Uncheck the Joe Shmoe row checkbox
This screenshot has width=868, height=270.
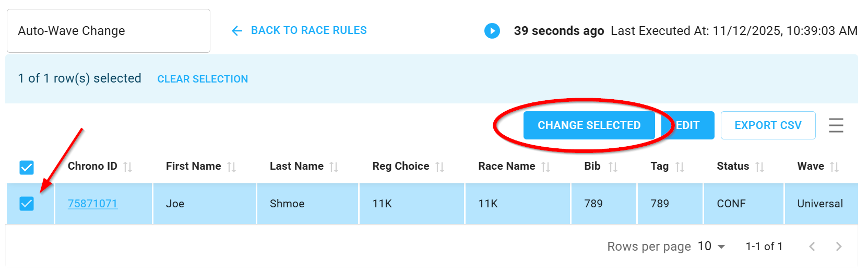27,203
